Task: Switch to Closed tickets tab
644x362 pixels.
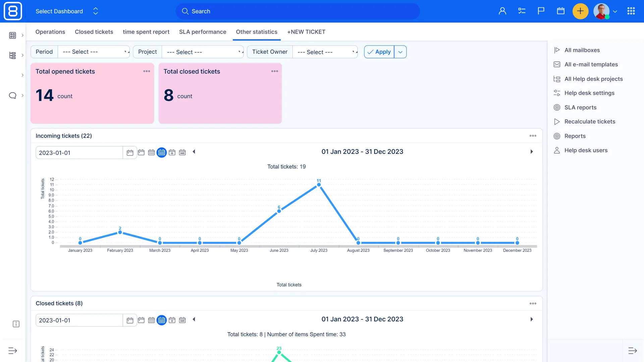Action: [x=94, y=32]
